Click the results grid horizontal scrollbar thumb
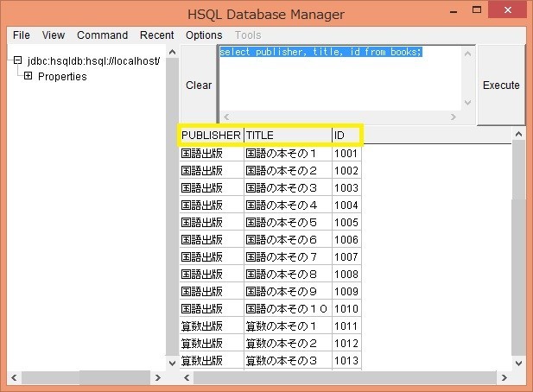Screen dimensions: 533x392 tap(345, 377)
